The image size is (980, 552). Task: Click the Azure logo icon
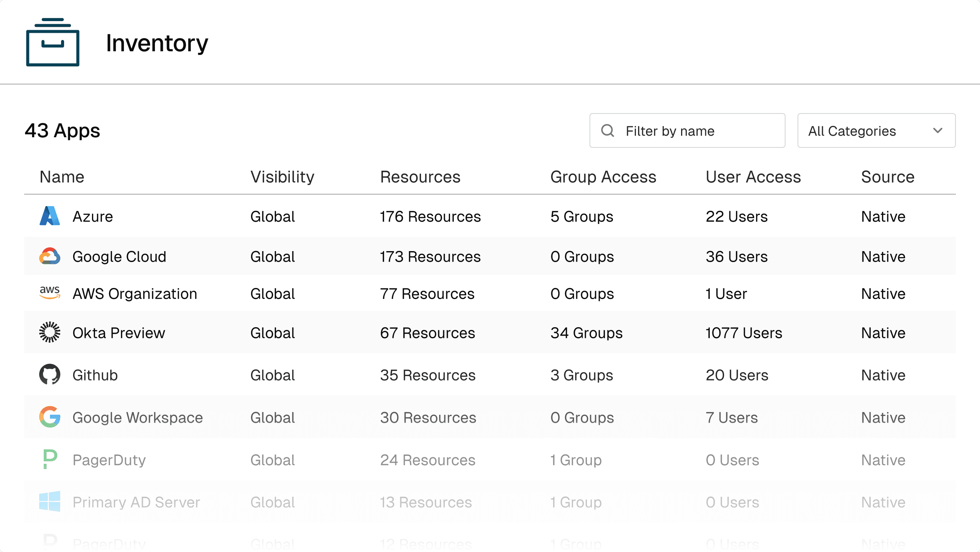(50, 216)
